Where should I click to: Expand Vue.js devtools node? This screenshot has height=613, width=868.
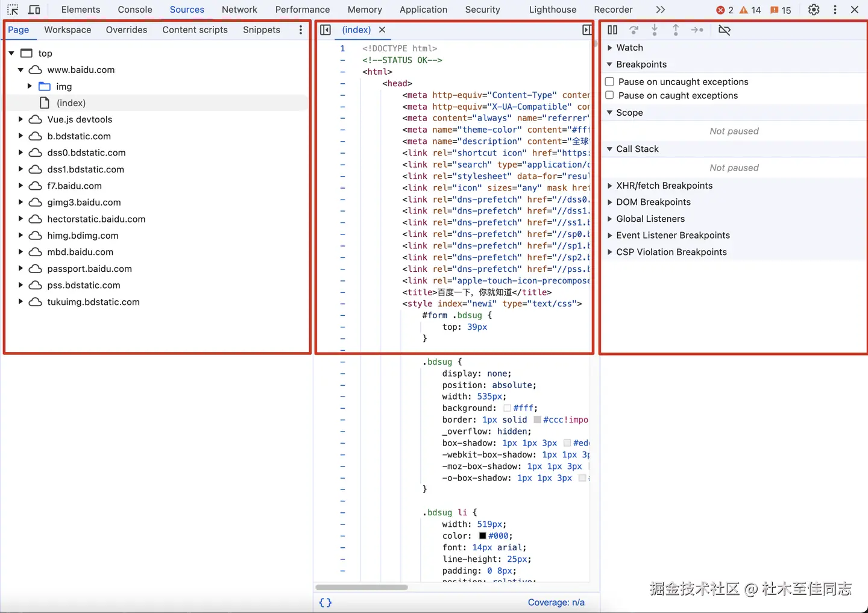pos(20,119)
